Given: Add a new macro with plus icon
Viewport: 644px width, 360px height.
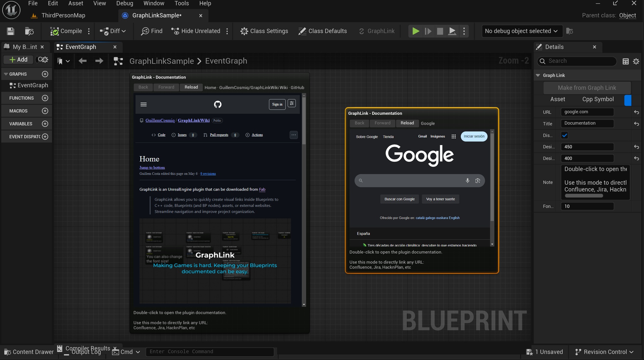Looking at the screenshot, I should click(x=45, y=111).
